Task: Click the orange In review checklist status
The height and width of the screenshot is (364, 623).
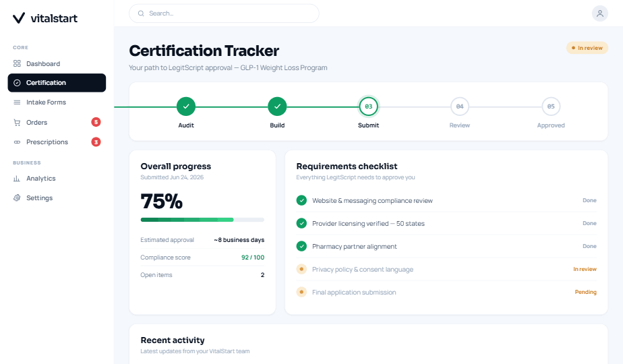Action: point(585,269)
